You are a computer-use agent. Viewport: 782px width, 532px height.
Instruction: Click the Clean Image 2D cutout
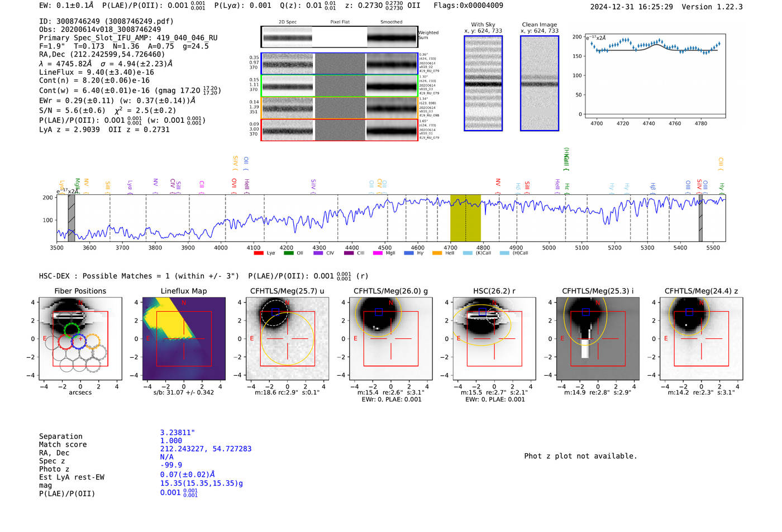540,83
